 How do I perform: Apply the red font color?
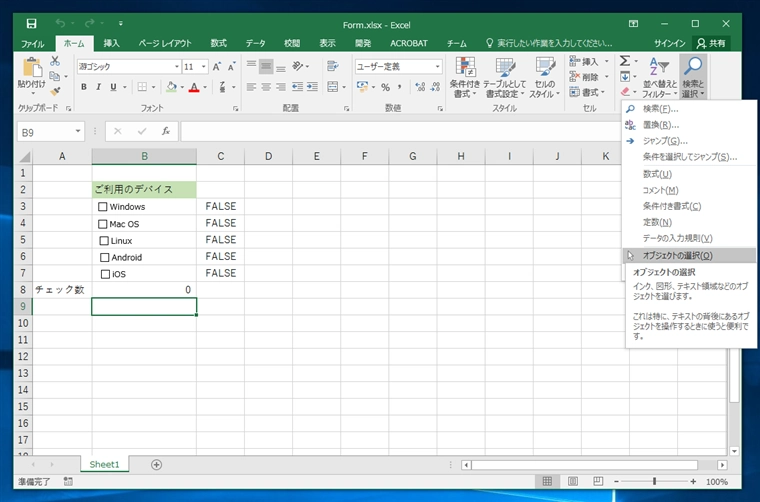point(194,87)
